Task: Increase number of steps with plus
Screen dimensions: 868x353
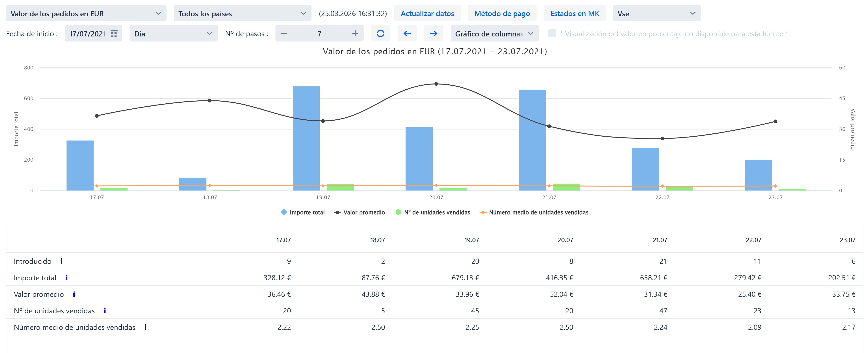Action: pos(355,33)
